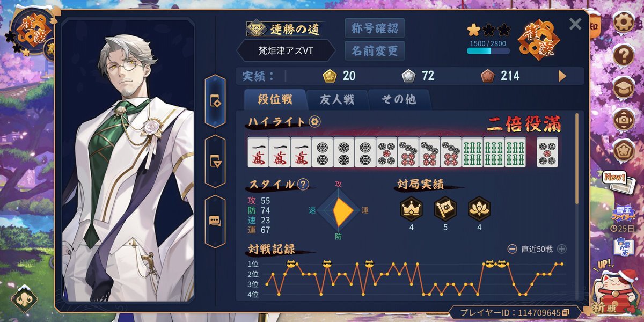644x322 pixels.
Task: Open the help question mark icon
Action: pyautogui.click(x=624, y=54)
